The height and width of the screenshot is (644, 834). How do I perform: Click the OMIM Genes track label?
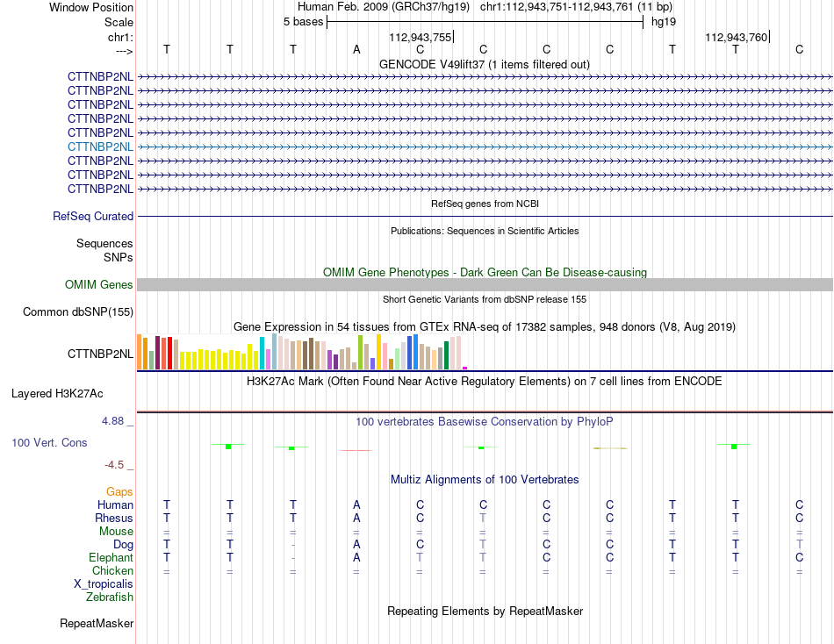tap(99, 284)
